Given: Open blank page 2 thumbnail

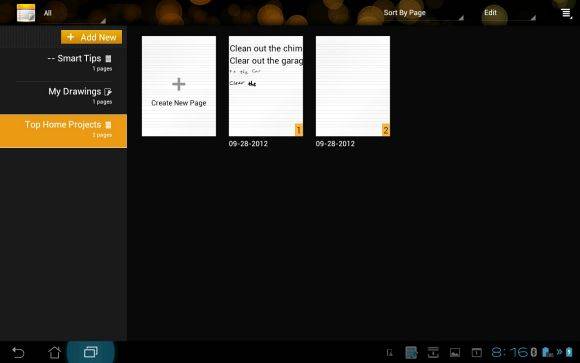Looking at the screenshot, I should coord(353,86).
